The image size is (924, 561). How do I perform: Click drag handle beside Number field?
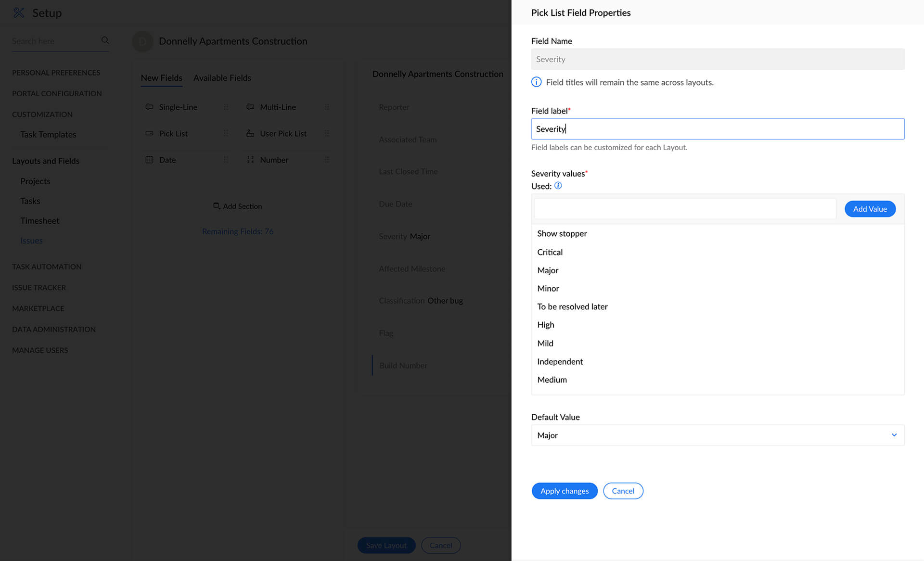pyautogui.click(x=327, y=160)
